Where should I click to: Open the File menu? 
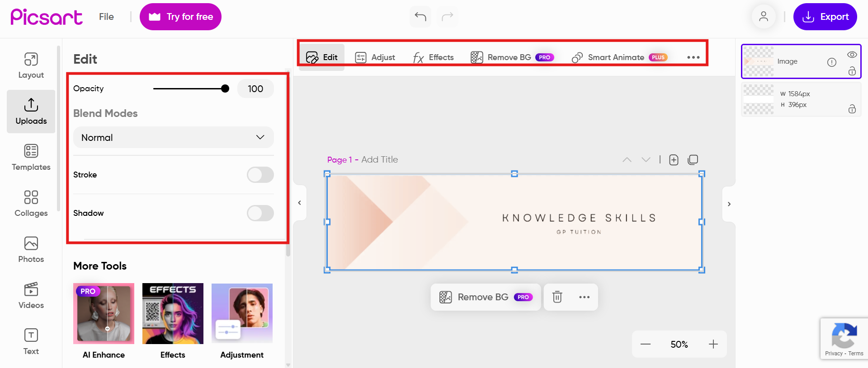(x=106, y=17)
